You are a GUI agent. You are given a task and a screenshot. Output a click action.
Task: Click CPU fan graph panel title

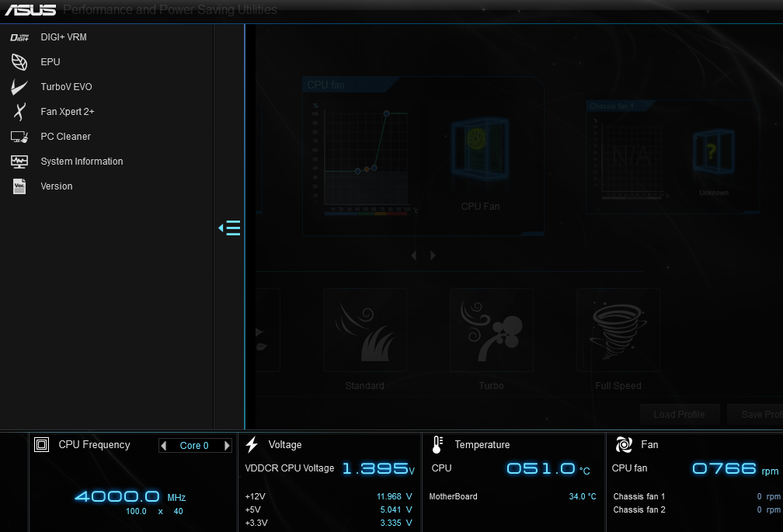[326, 85]
